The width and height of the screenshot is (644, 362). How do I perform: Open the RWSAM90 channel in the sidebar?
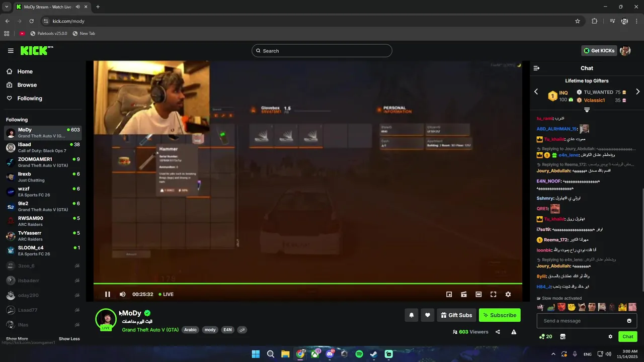pyautogui.click(x=43, y=221)
